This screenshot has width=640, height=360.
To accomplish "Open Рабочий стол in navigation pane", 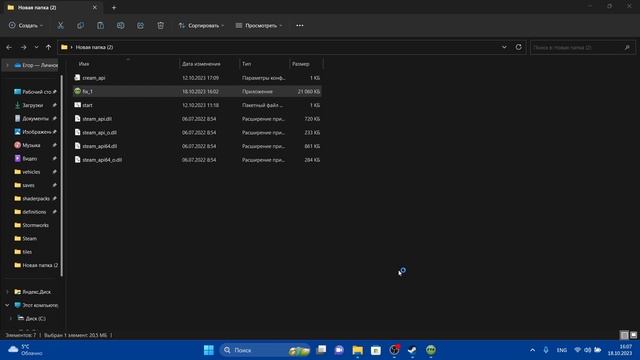I will click(35, 92).
